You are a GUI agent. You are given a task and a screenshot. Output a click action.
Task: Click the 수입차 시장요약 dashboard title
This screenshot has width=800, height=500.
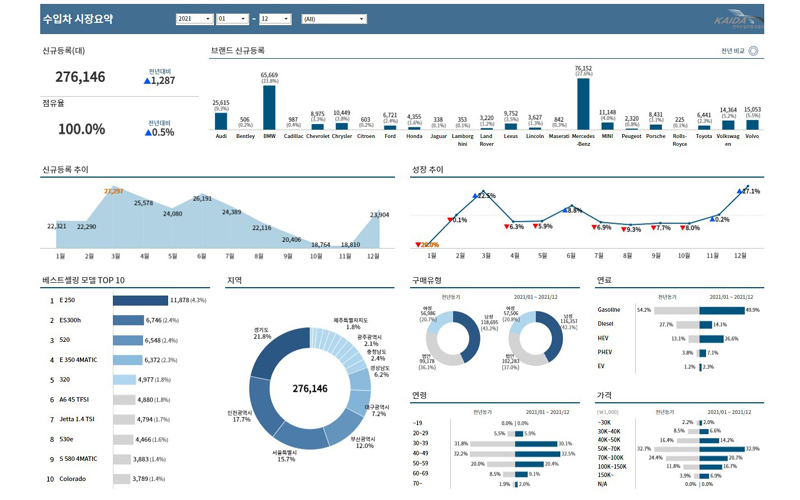(x=78, y=19)
